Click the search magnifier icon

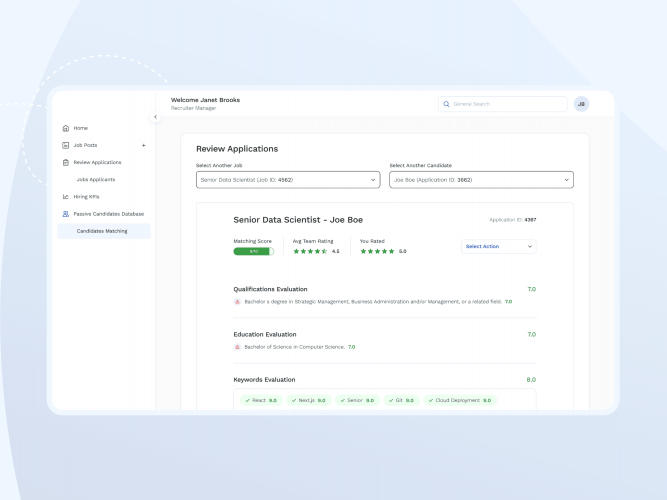[446, 104]
